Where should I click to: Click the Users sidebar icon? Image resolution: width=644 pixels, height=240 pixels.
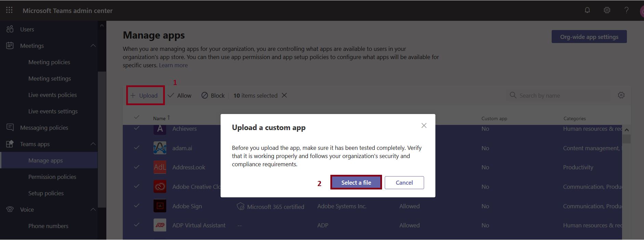(10, 29)
